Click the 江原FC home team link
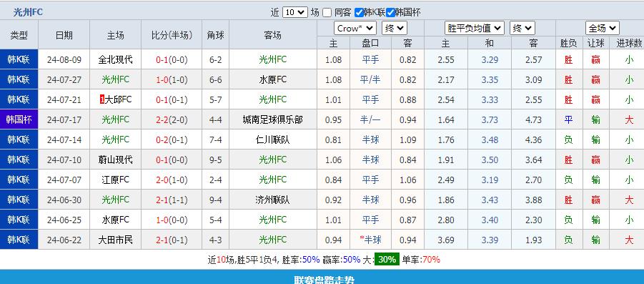644x284 pixels. point(115,180)
